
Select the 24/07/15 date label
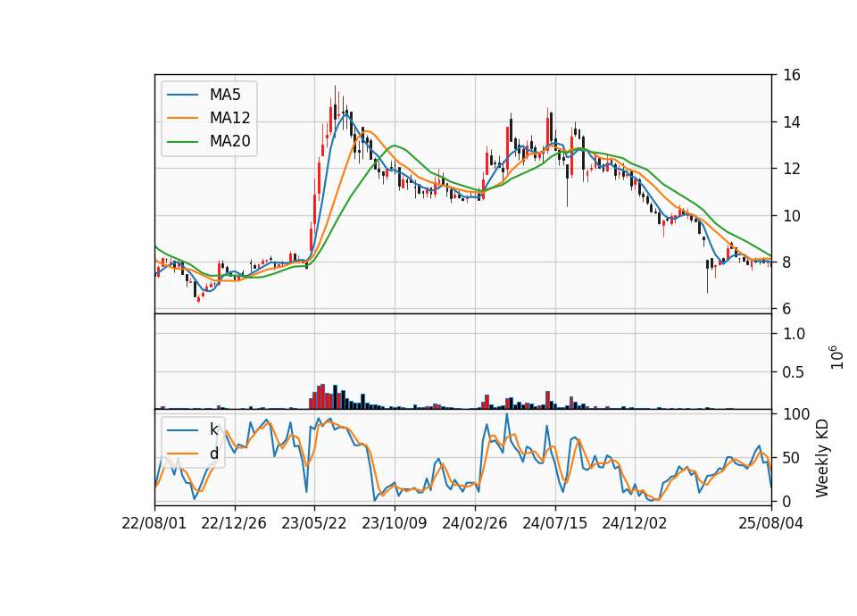[x=554, y=523]
